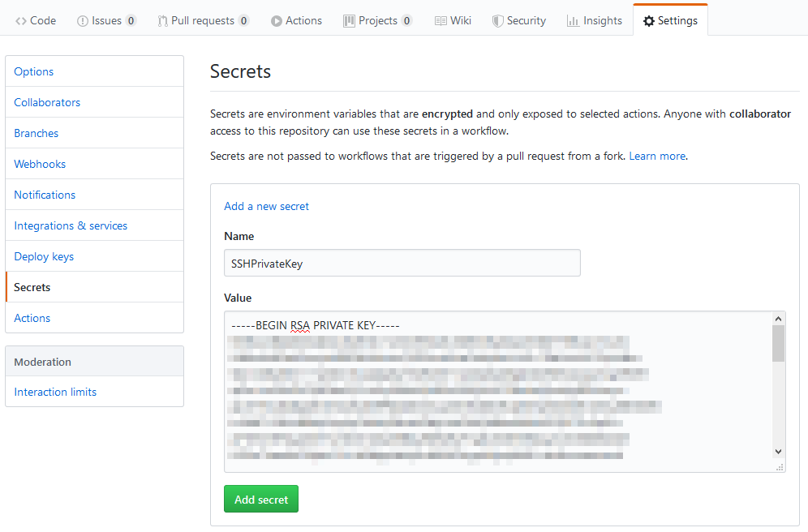This screenshot has height=532, width=808.
Task: Focus the secret Name input field
Action: pyautogui.click(x=402, y=264)
